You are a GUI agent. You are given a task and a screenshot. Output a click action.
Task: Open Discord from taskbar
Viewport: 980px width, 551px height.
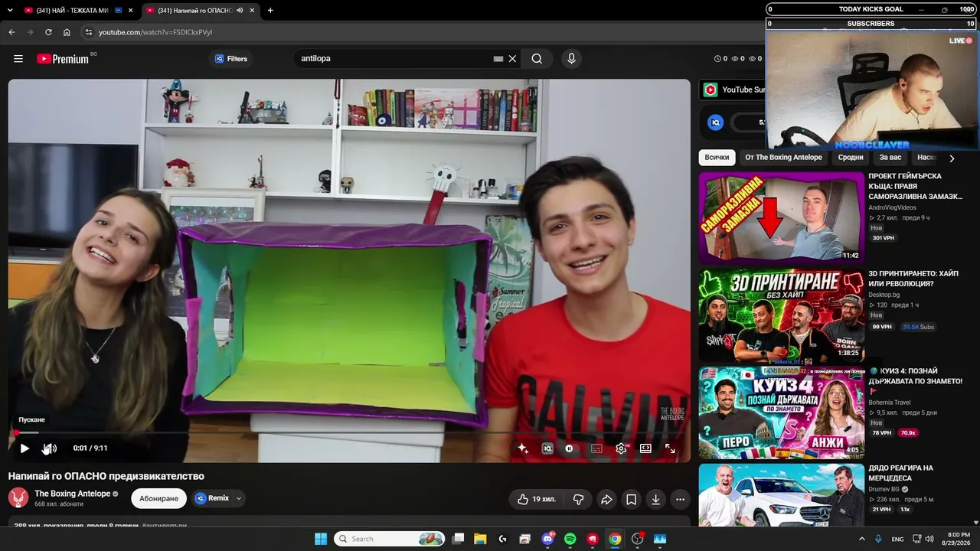click(547, 539)
